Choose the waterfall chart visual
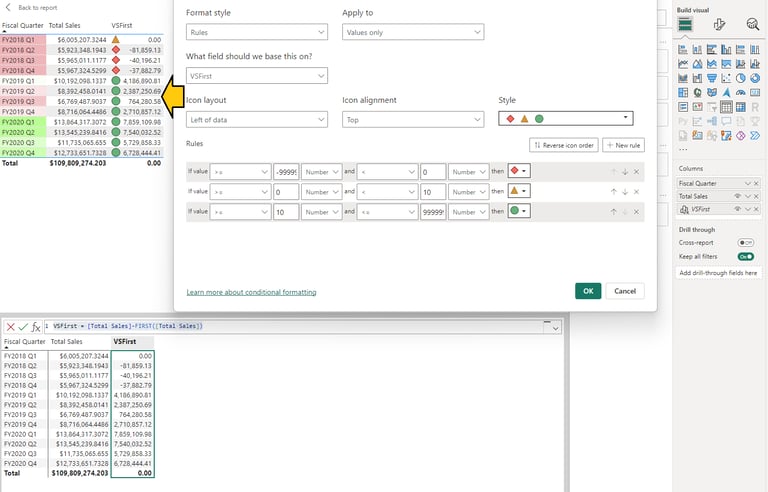This screenshot has width=768, height=492. click(697, 78)
